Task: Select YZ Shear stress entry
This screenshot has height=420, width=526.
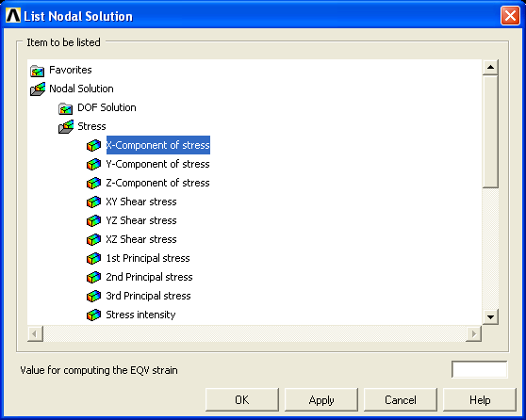Action: pyautogui.click(x=141, y=220)
